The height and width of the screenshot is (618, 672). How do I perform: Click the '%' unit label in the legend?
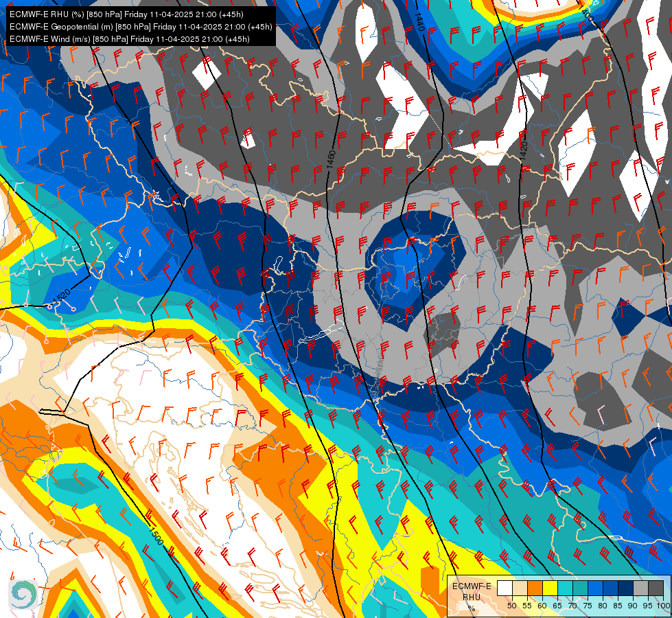[472, 608]
